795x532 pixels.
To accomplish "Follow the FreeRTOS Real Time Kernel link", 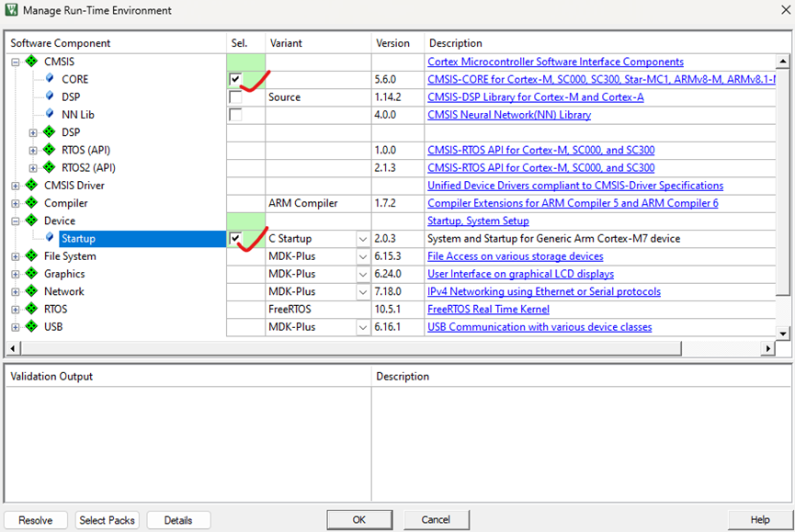I will coord(488,309).
